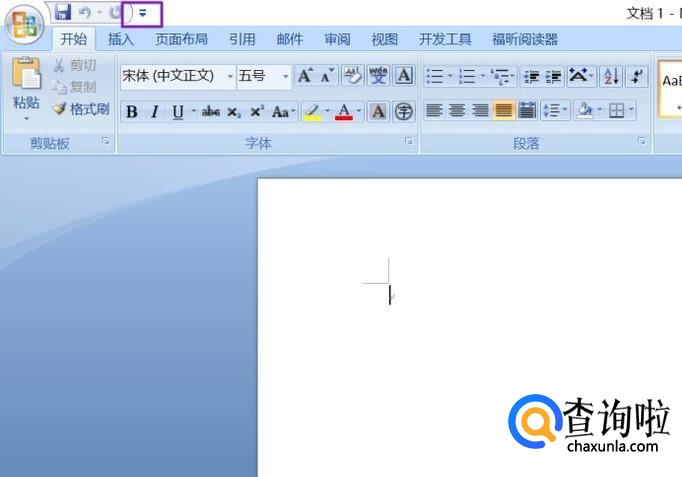Open Customize Quick Access Toolbar dropdown

tap(142, 13)
